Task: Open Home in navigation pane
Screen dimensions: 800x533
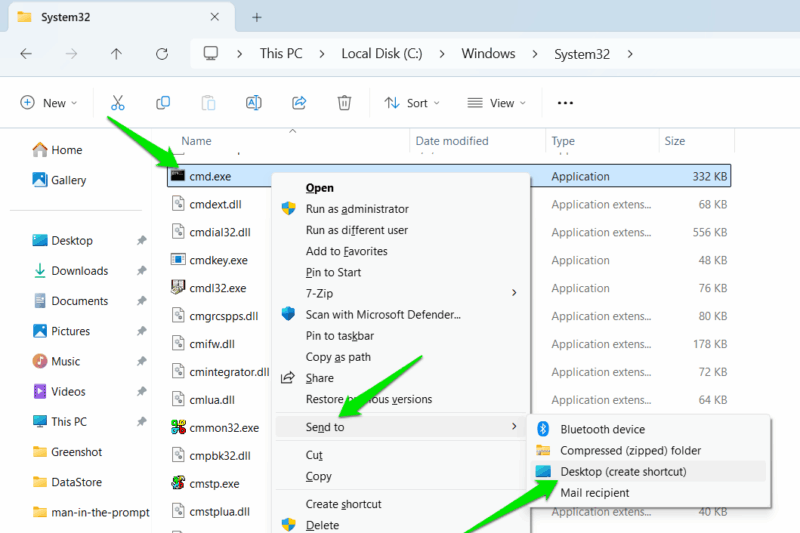Action: [57, 150]
